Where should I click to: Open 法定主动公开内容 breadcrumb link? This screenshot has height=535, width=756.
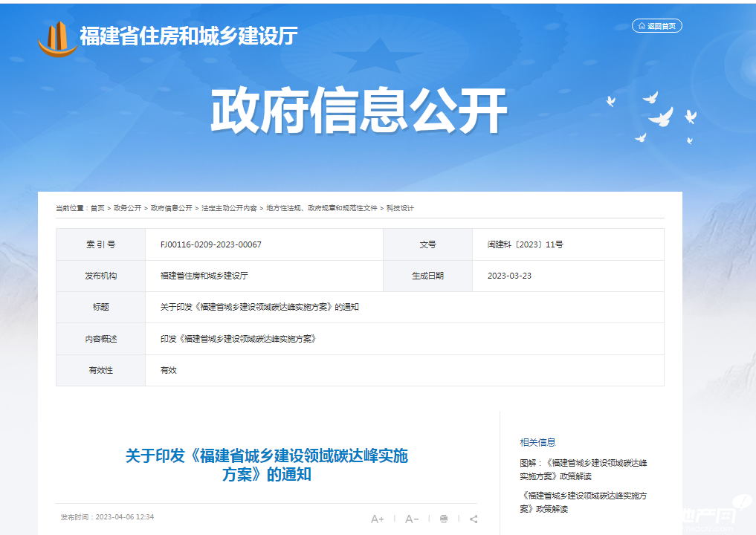[x=229, y=208]
